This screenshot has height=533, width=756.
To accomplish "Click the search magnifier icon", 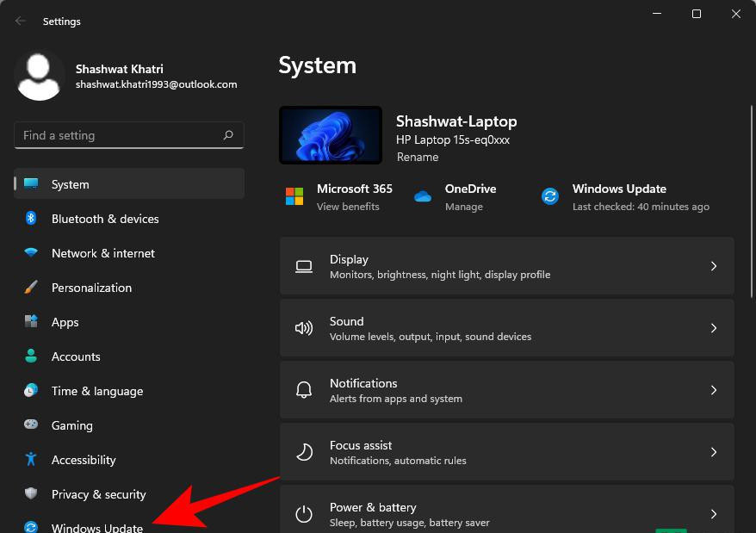I will [x=228, y=135].
